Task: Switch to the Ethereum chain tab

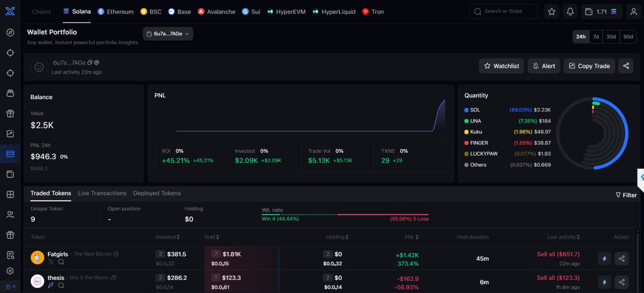Action: [115, 11]
